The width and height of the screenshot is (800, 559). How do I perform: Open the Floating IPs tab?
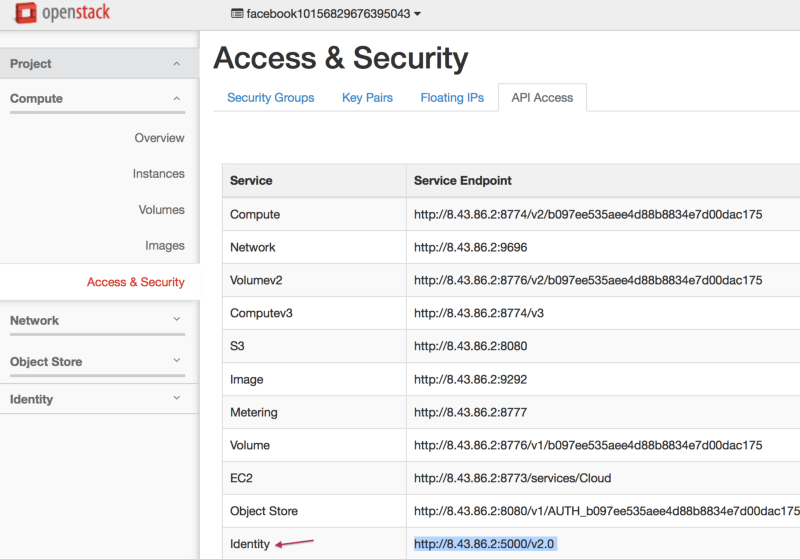452,98
